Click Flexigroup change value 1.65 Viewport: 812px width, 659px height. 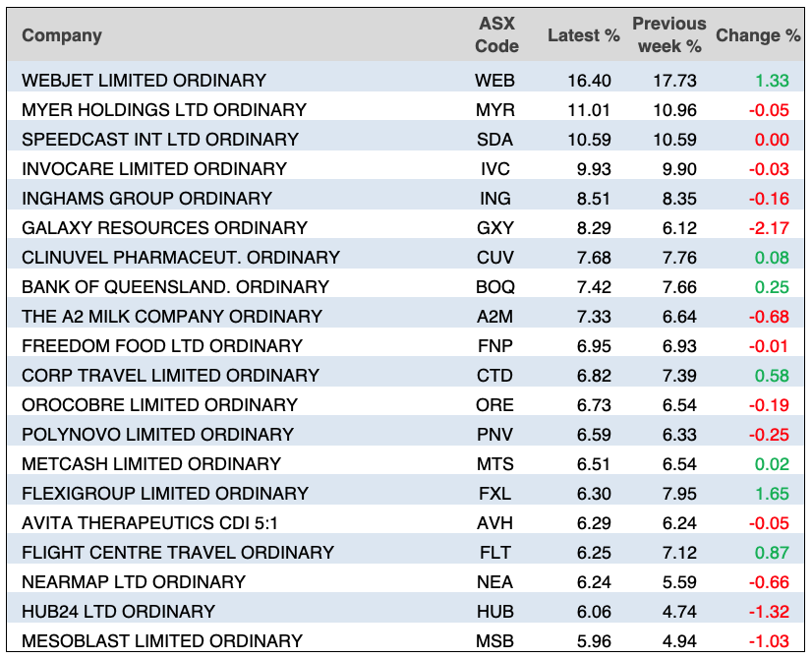[771, 493]
